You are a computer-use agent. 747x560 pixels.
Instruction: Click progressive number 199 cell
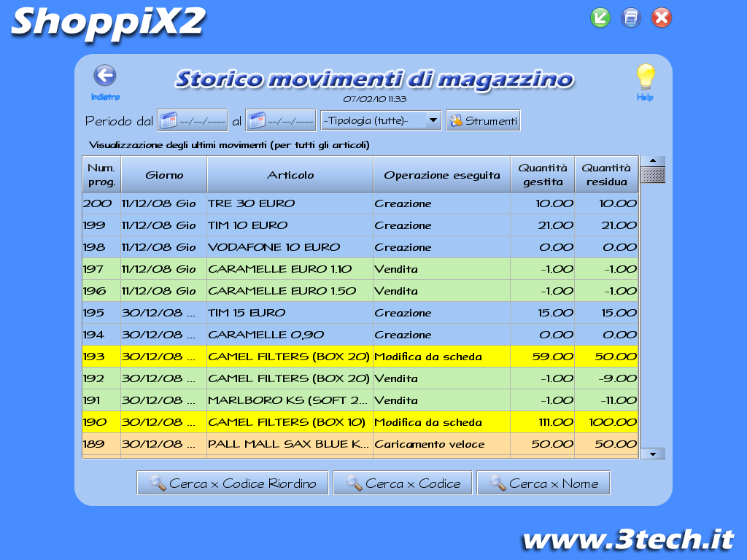pyautogui.click(x=101, y=225)
